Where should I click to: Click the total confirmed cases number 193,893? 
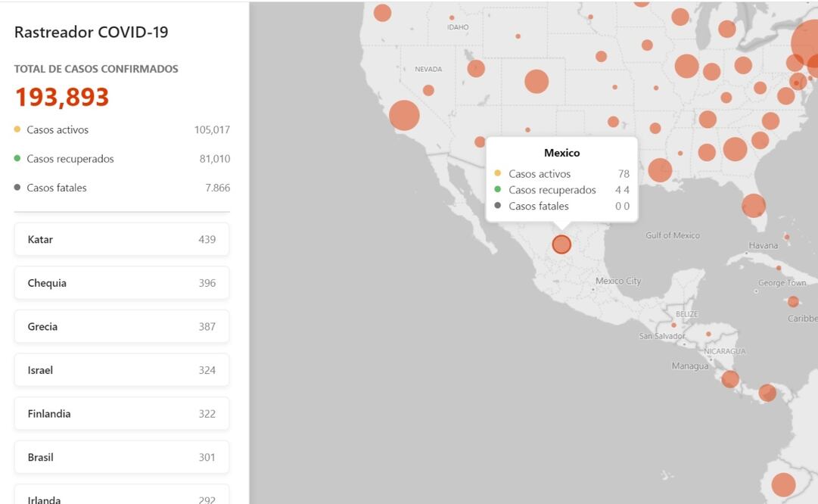tap(61, 96)
